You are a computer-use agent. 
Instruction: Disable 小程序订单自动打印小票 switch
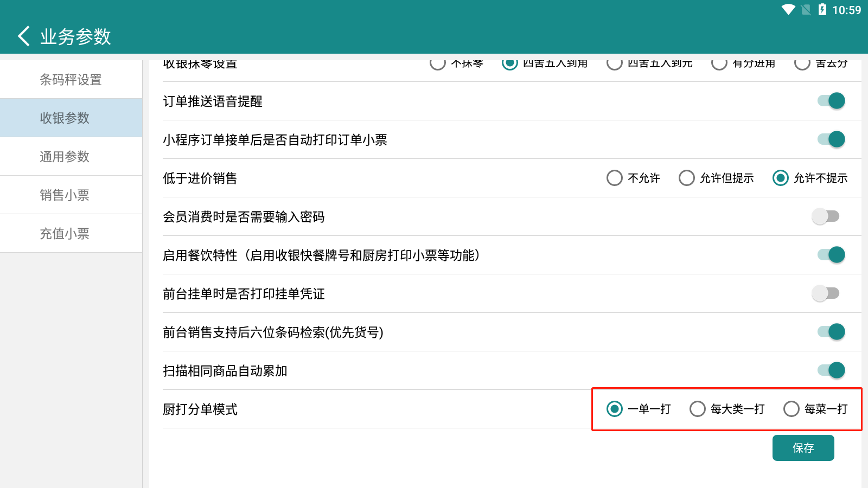click(x=831, y=139)
